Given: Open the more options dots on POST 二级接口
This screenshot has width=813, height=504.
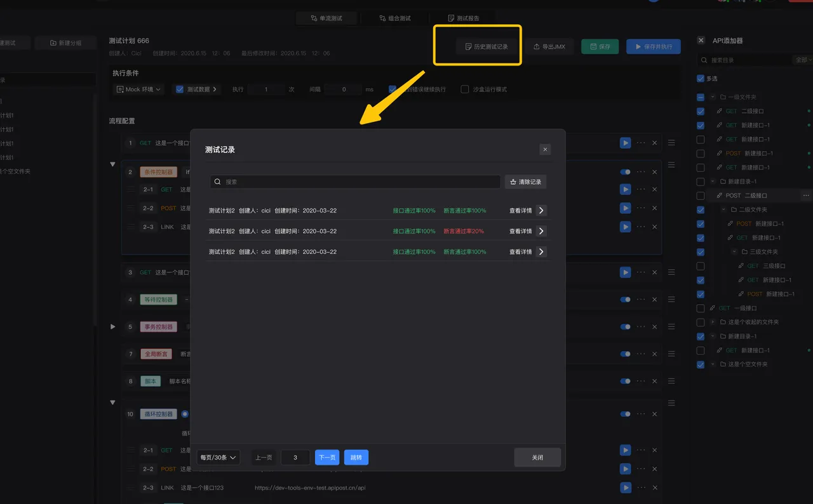Looking at the screenshot, I should coord(806,196).
